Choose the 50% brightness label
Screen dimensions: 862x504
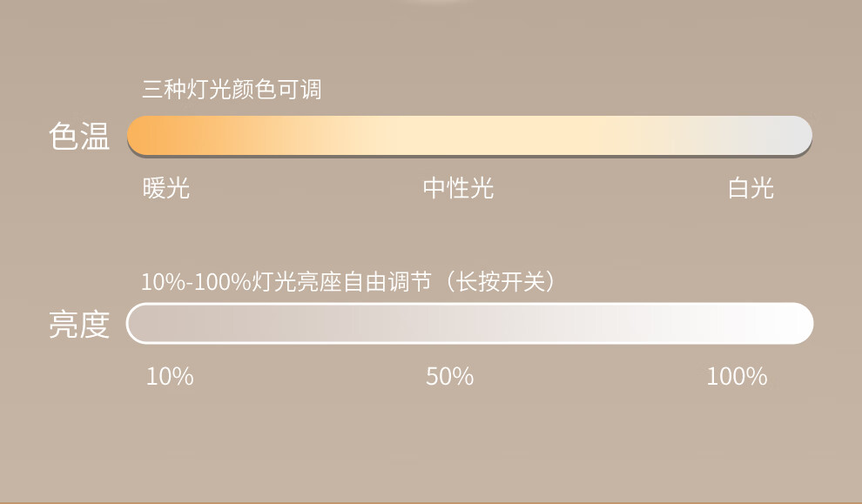(449, 377)
